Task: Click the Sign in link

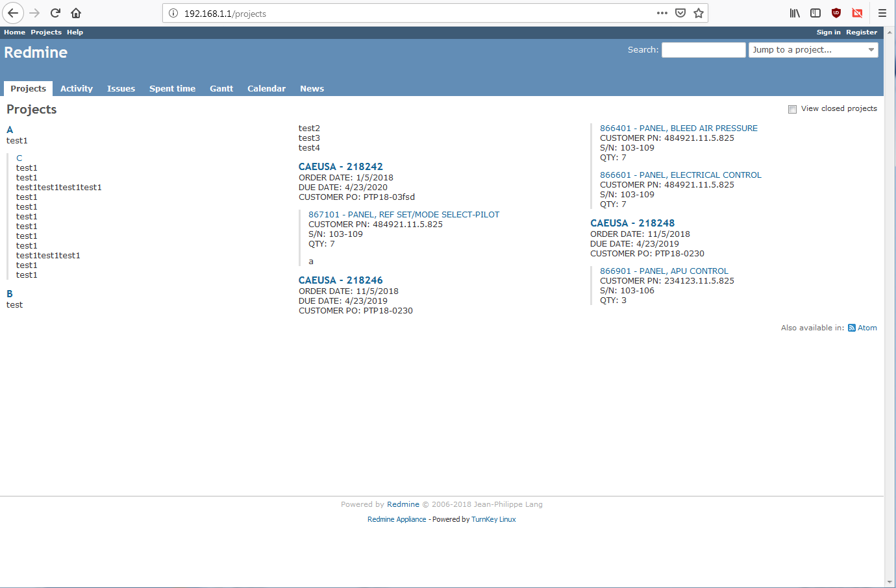Action: [828, 32]
